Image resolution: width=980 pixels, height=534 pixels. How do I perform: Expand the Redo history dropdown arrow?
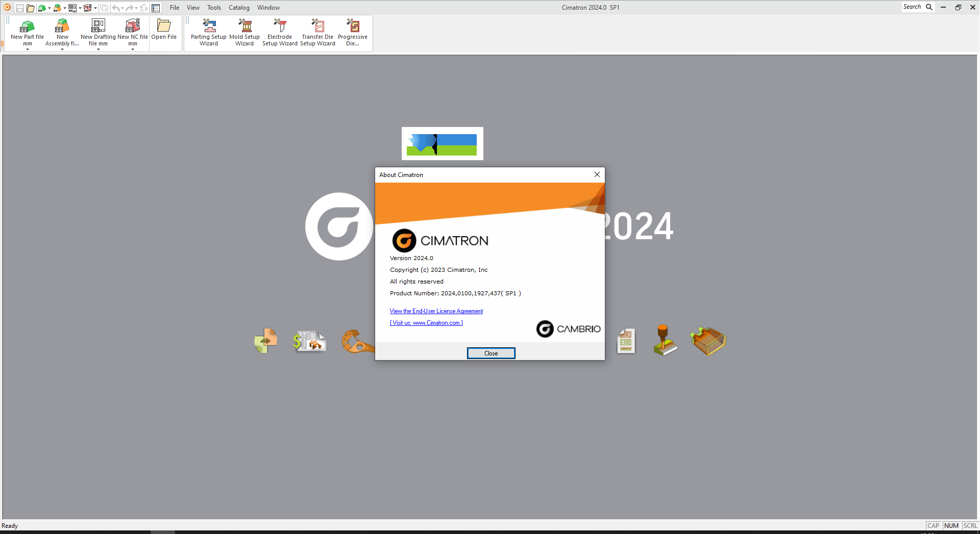[x=136, y=8]
